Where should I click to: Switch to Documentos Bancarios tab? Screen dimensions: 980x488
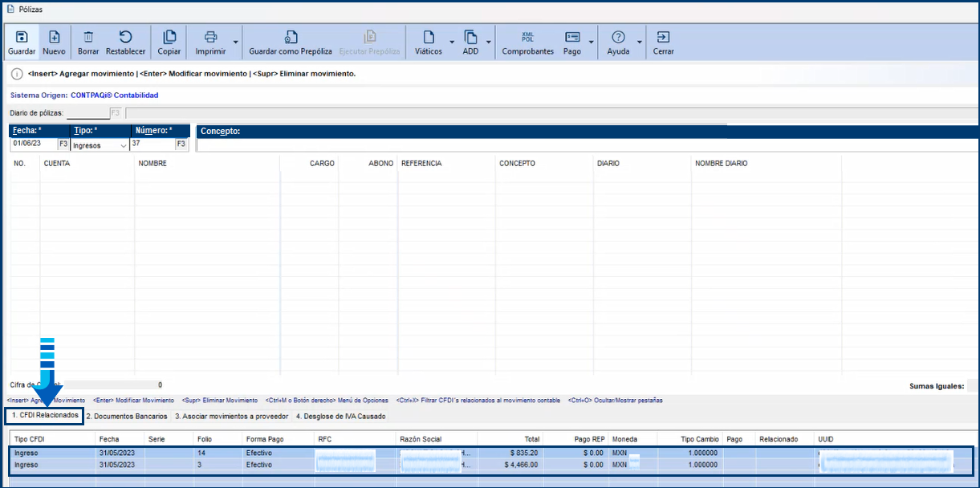127,417
